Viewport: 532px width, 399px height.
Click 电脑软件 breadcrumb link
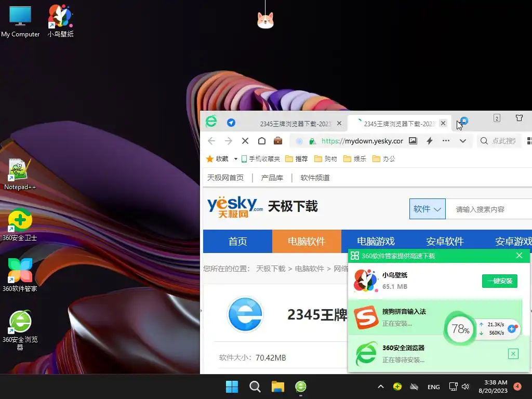310,269
